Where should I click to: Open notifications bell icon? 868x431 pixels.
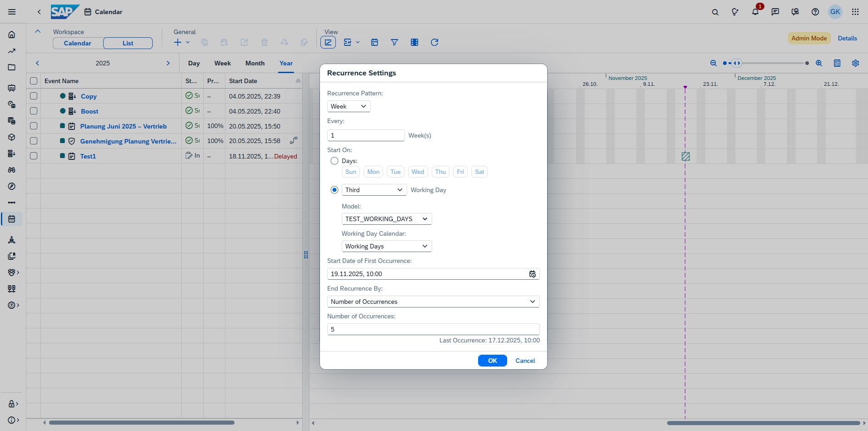point(755,12)
